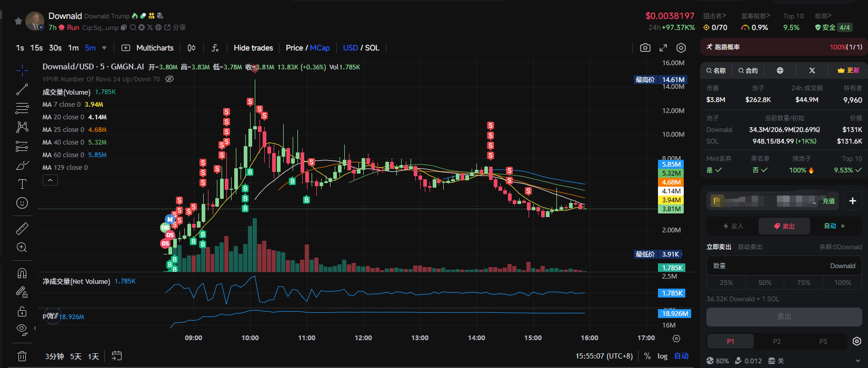Image resolution: width=868 pixels, height=368 pixels.
Task: Select the P2 preset tab
Action: (x=776, y=341)
